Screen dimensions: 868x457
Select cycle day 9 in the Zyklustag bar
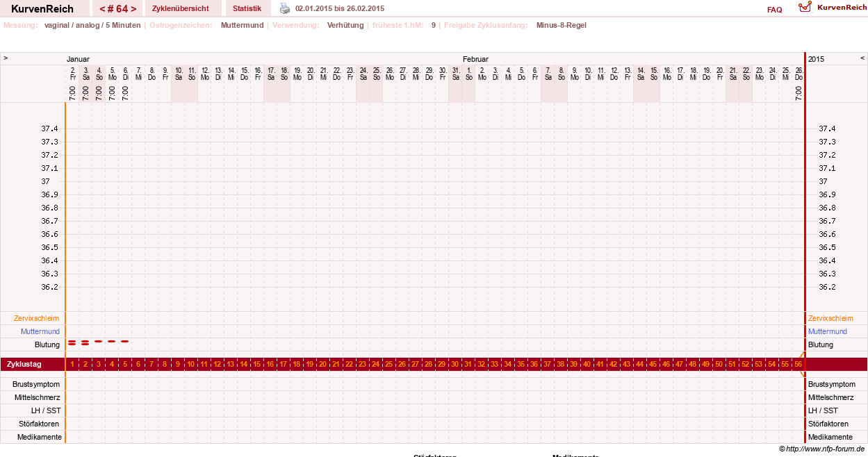coord(177,364)
